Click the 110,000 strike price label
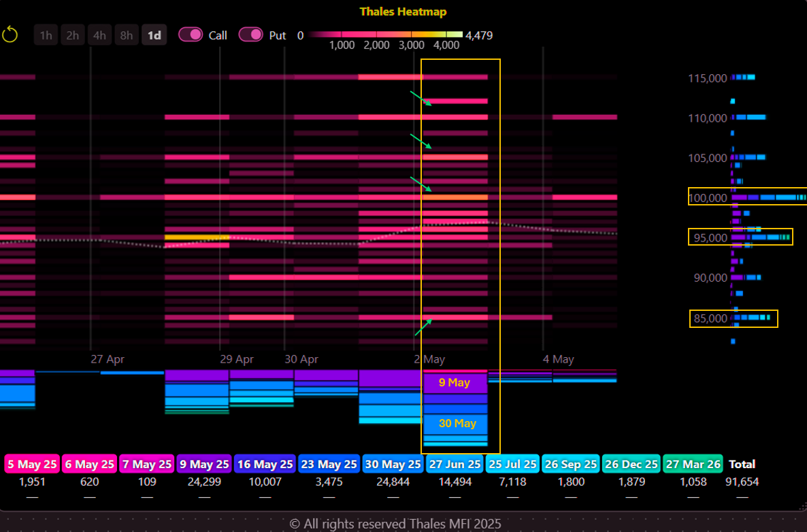The height and width of the screenshot is (532, 807). click(708, 118)
